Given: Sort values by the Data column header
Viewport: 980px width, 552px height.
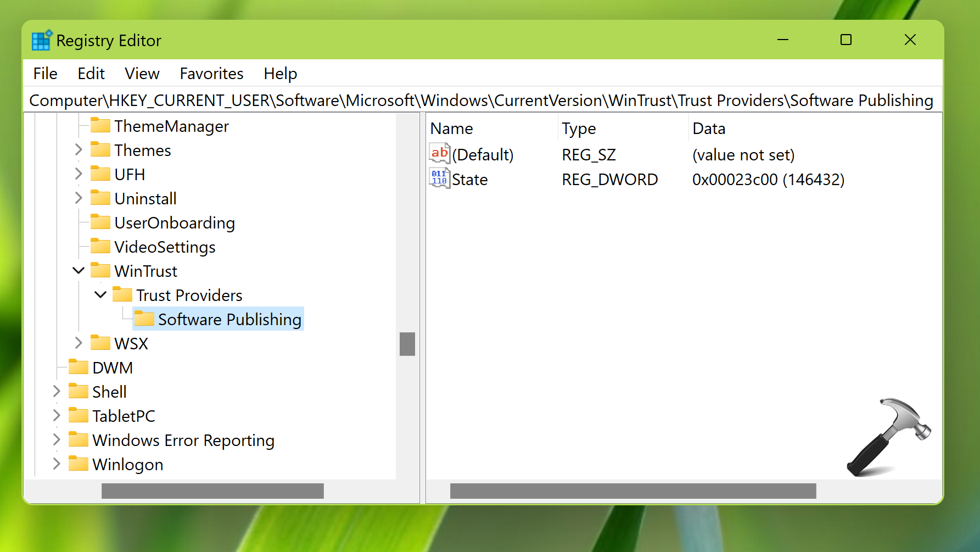Looking at the screenshot, I should point(709,129).
